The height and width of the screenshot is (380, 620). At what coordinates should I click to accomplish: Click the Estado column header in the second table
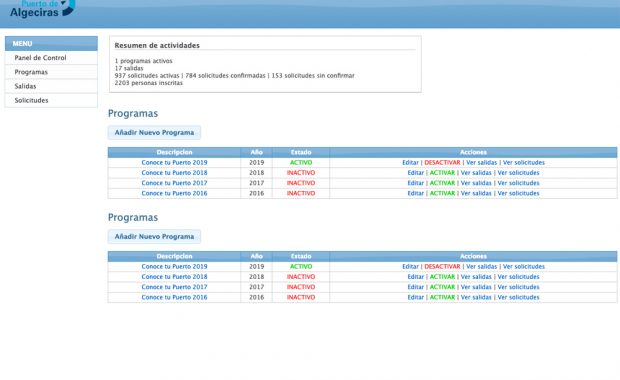click(301, 256)
